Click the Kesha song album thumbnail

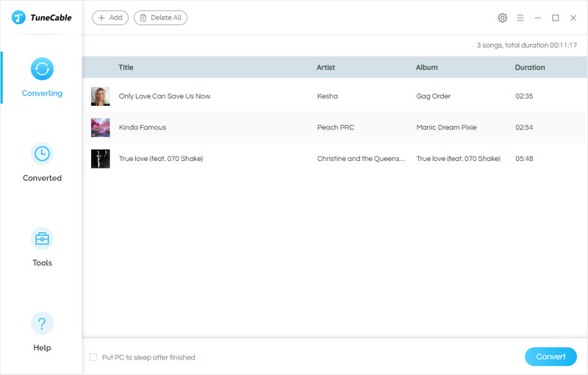pyautogui.click(x=101, y=96)
